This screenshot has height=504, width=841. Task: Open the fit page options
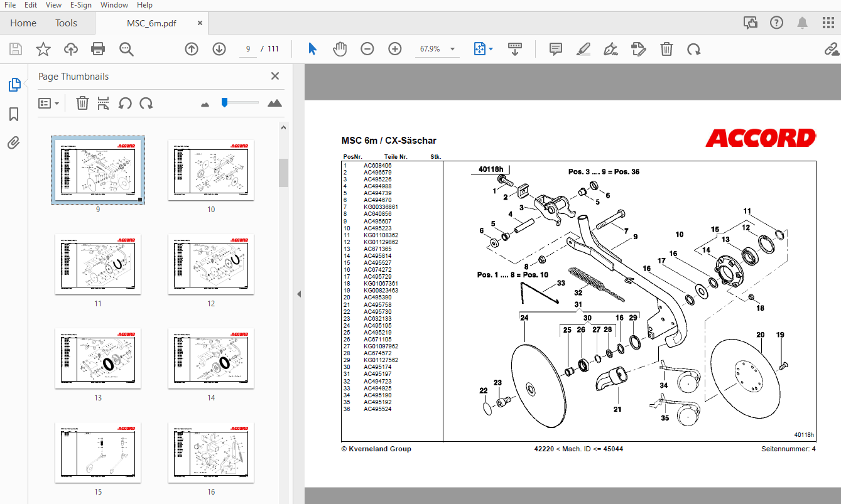[483, 49]
